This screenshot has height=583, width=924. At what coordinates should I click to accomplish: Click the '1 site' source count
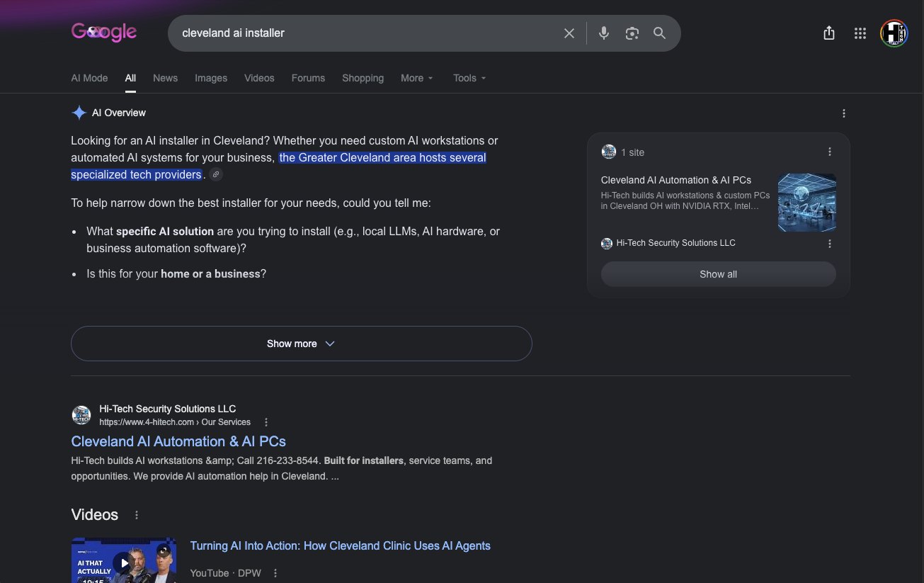[632, 152]
